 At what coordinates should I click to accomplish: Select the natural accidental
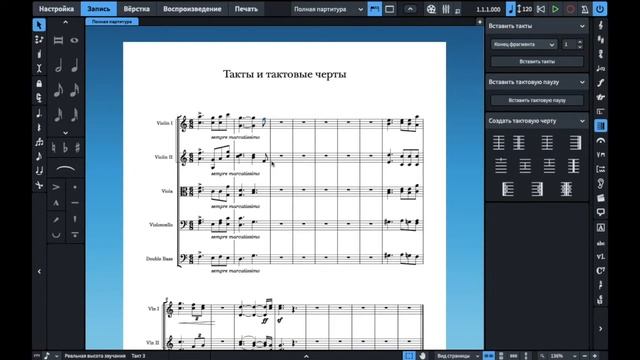pyautogui.click(x=53, y=147)
